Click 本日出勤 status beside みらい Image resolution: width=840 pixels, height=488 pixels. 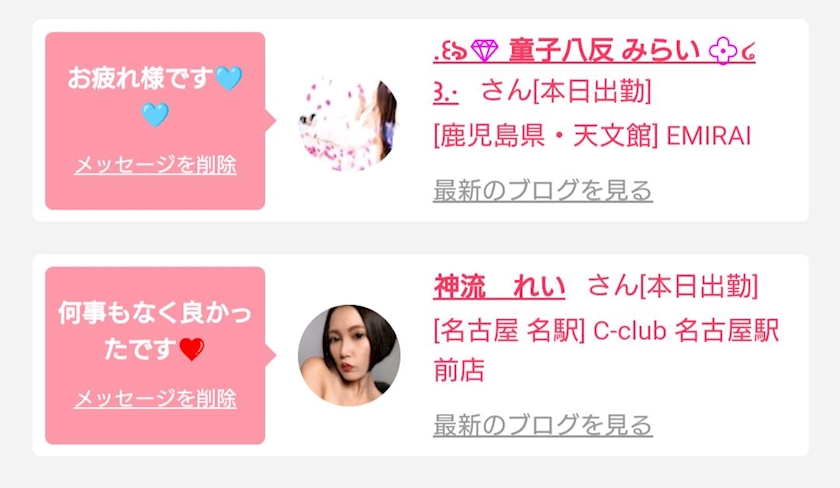point(592,91)
